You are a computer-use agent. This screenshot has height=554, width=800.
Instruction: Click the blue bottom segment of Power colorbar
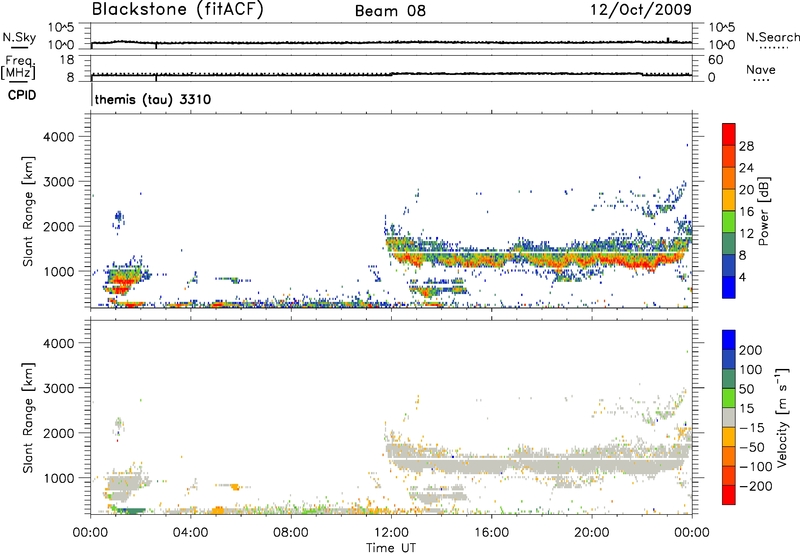pyautogui.click(x=729, y=287)
